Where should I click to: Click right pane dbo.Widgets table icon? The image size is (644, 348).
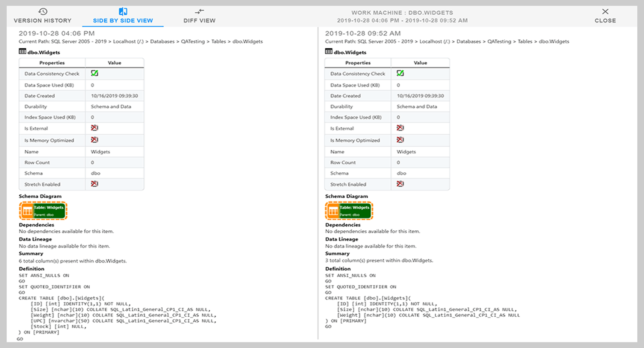(329, 52)
